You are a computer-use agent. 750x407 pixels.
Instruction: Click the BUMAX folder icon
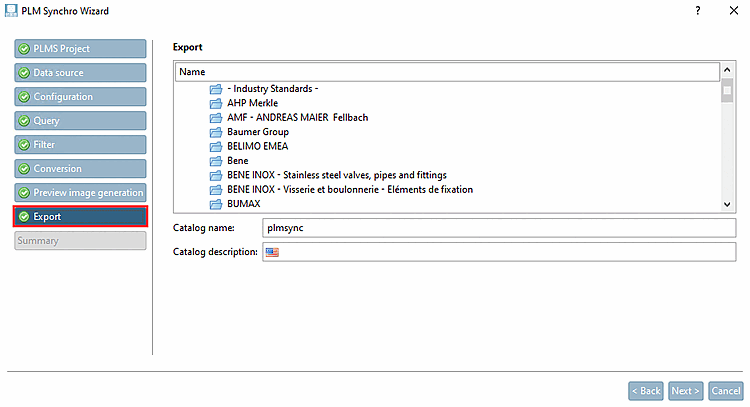[x=216, y=204]
